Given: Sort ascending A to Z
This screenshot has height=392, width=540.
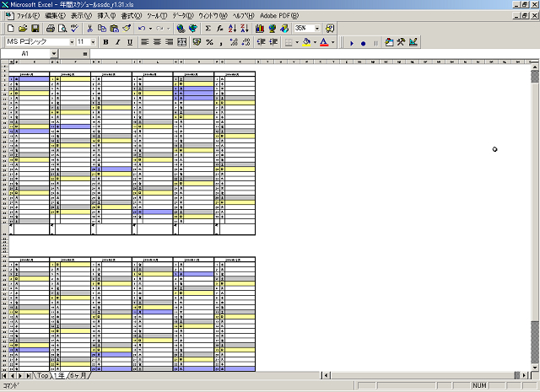Looking at the screenshot, I should point(233,29).
